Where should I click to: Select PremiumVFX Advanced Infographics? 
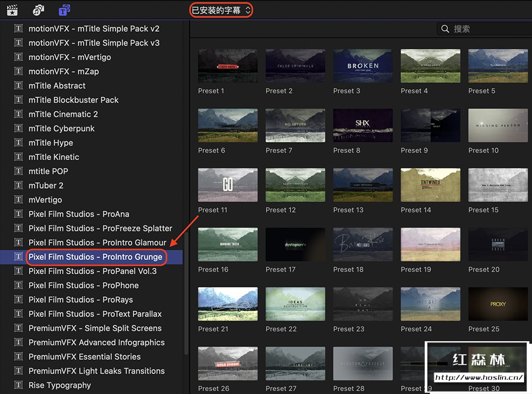[x=97, y=342]
